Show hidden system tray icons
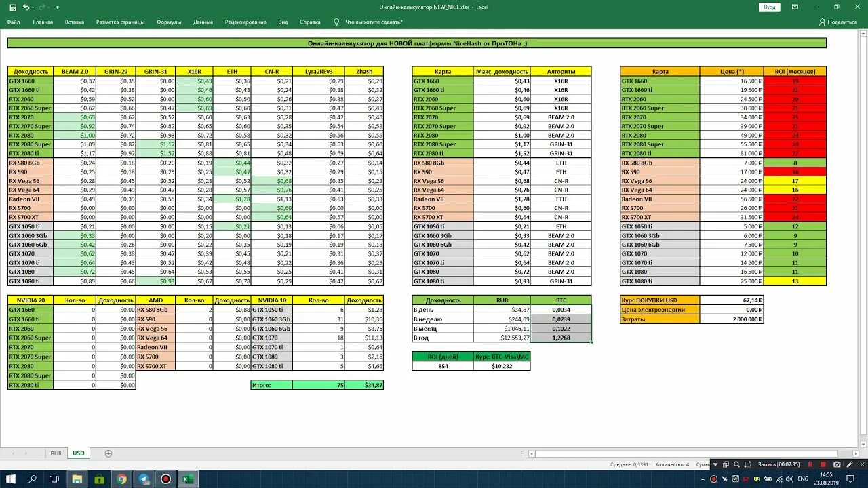Image resolution: width=868 pixels, height=488 pixels. 702,479
